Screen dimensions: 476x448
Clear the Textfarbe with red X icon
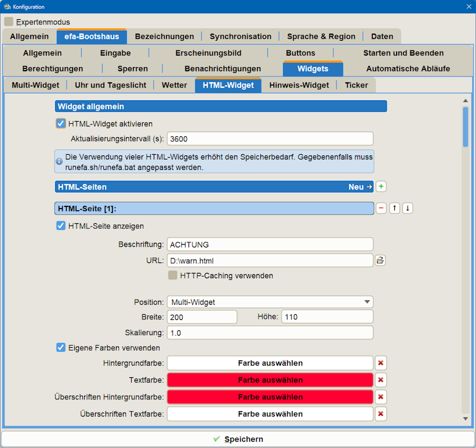(x=381, y=380)
